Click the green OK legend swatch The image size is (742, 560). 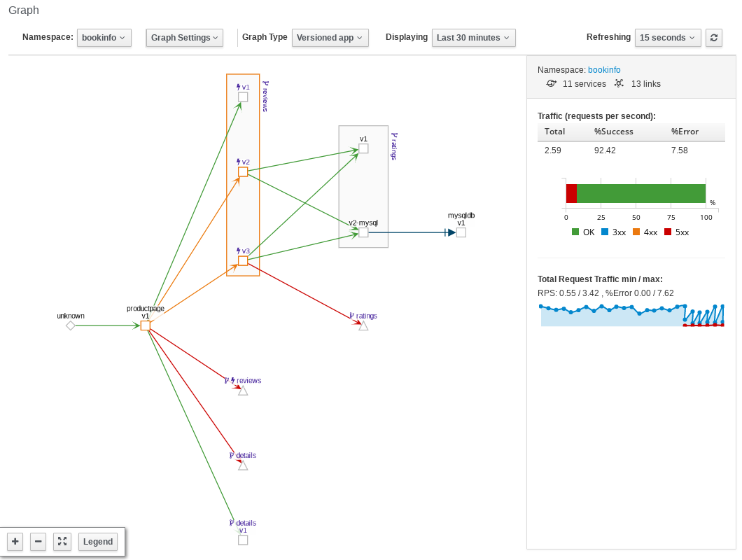pyautogui.click(x=575, y=232)
